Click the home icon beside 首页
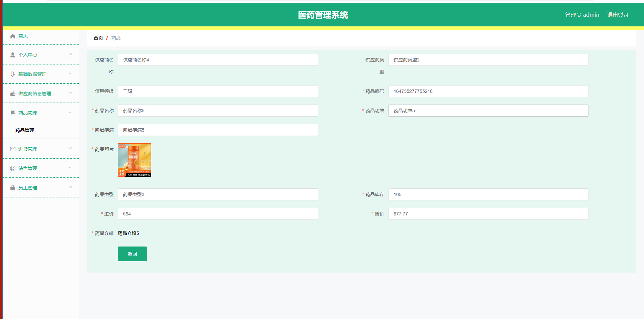 click(x=13, y=36)
